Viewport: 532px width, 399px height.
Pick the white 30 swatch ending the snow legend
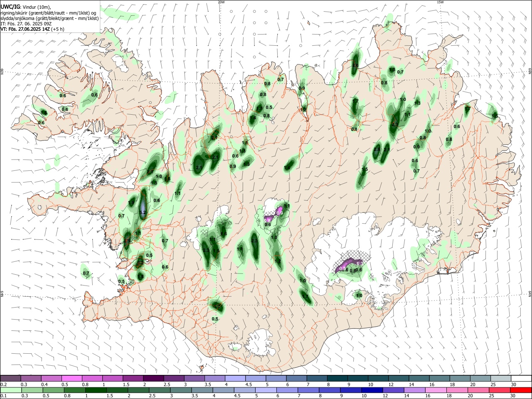520,378
